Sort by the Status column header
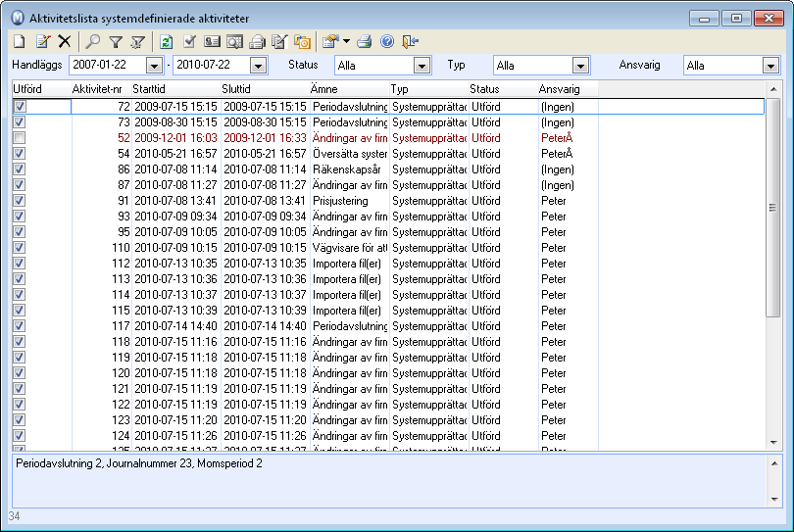 click(x=503, y=89)
